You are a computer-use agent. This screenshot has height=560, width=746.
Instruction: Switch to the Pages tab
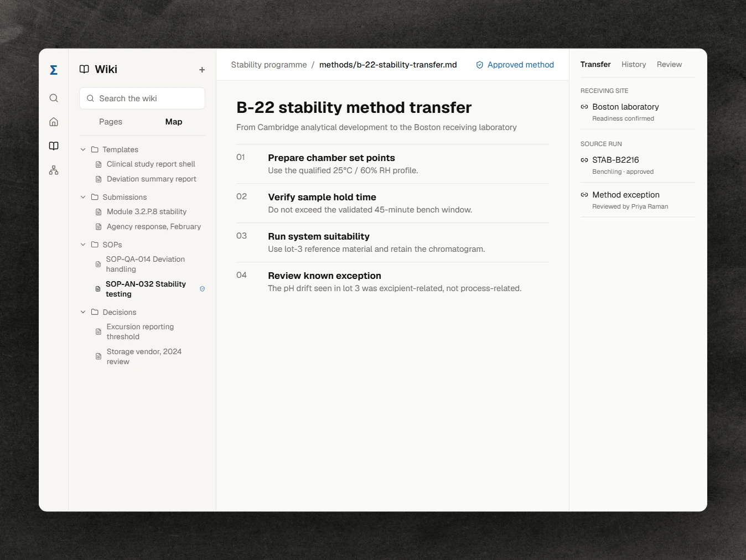(x=111, y=122)
